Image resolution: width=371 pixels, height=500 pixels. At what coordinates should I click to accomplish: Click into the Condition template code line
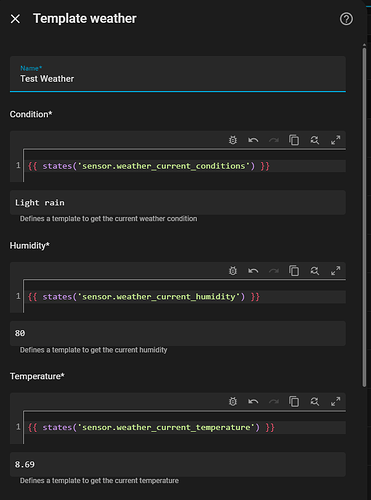[x=186, y=166]
